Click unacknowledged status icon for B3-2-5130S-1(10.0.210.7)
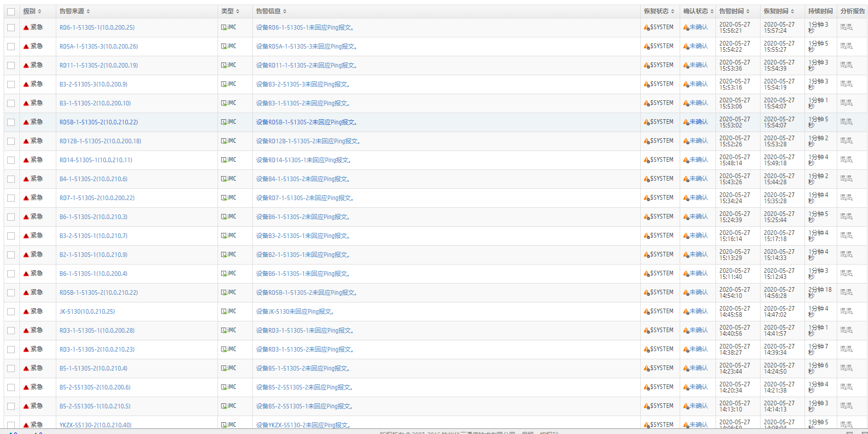 click(x=686, y=236)
